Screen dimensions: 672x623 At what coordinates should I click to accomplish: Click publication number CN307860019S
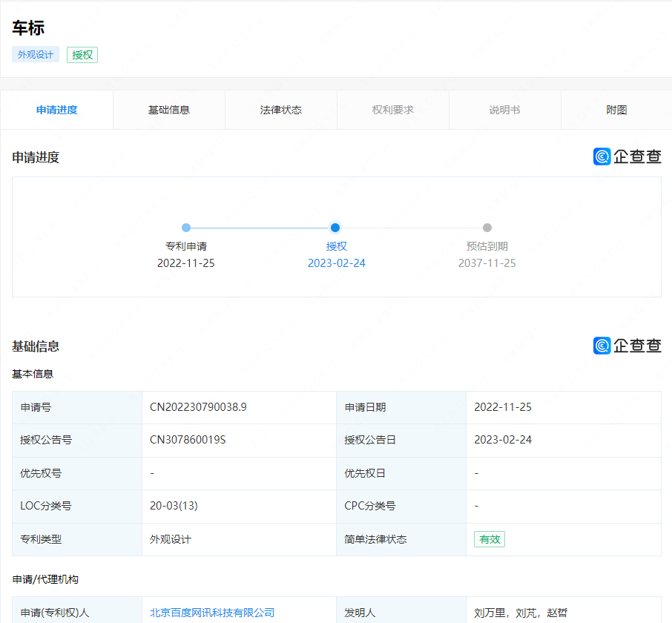[x=188, y=440]
